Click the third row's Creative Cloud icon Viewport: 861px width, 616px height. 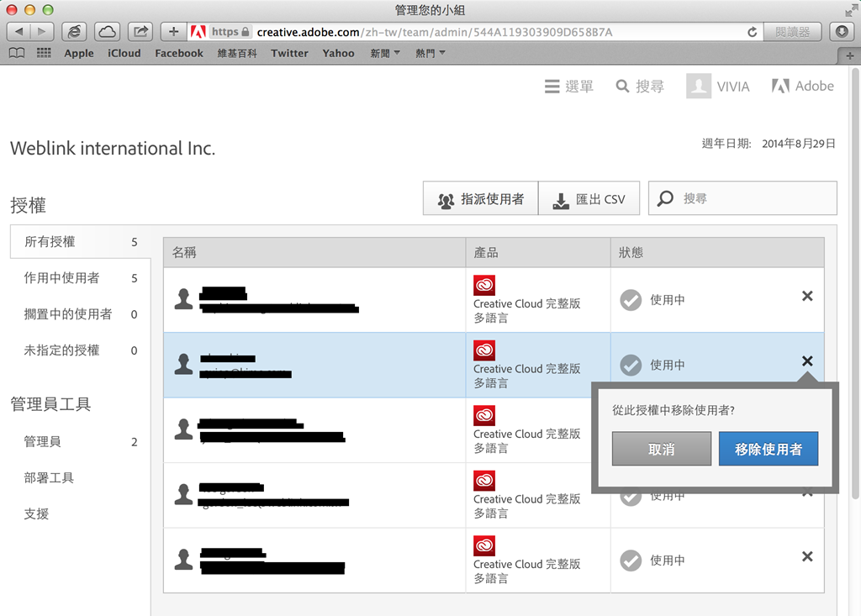coord(484,416)
